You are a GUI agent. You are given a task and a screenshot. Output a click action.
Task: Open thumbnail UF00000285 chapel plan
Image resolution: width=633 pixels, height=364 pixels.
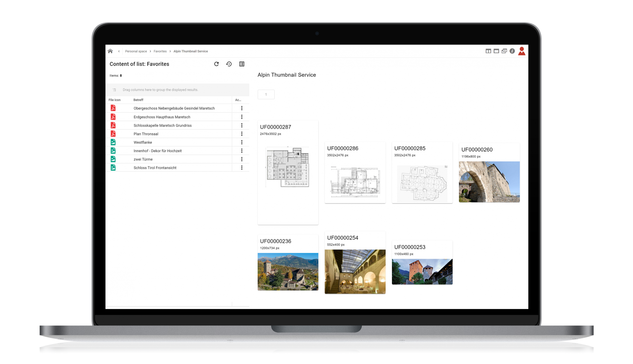(422, 173)
